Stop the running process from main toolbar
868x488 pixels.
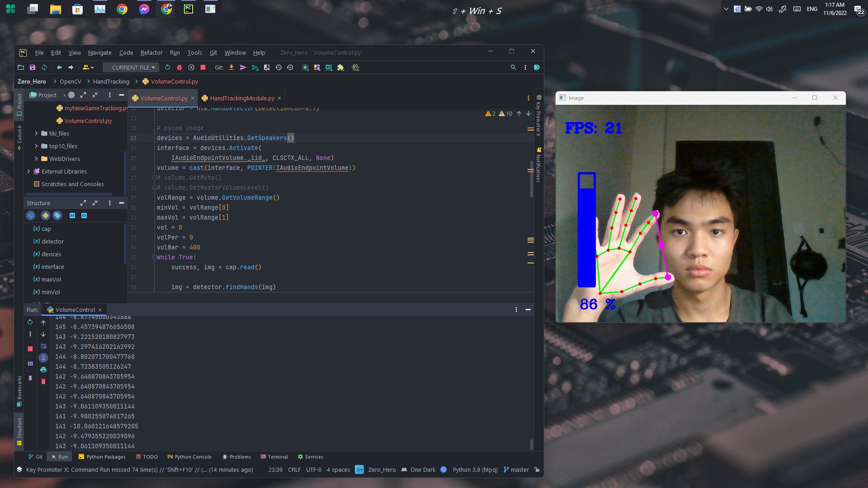(x=203, y=67)
